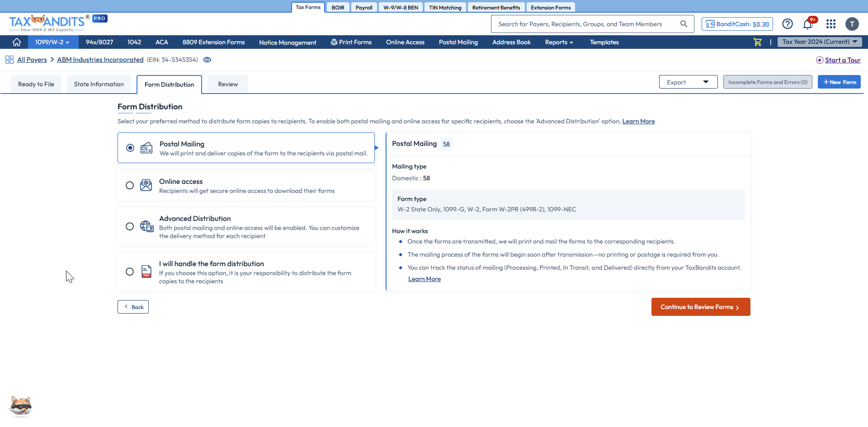Image resolution: width=868 pixels, height=427 pixels.
Task: Click the All Payers grid icon
Action: point(9,60)
